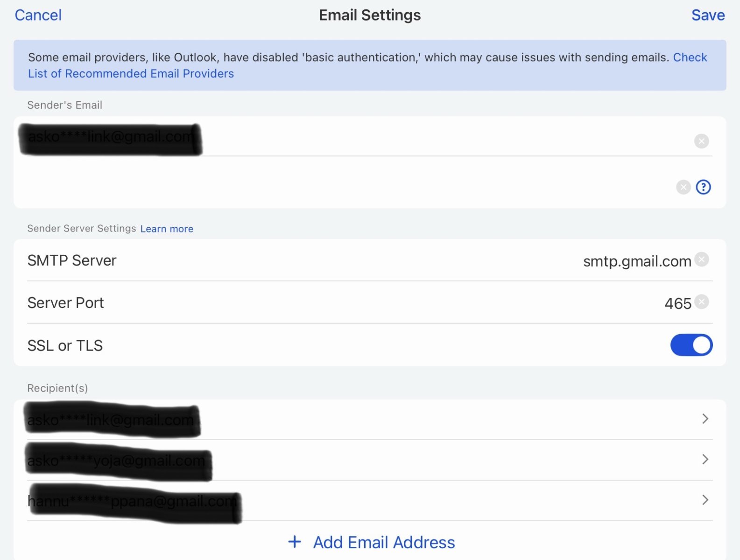This screenshot has height=560, width=740.
Task: Open the first recipient ending link@gmail.com
Action: click(x=370, y=419)
